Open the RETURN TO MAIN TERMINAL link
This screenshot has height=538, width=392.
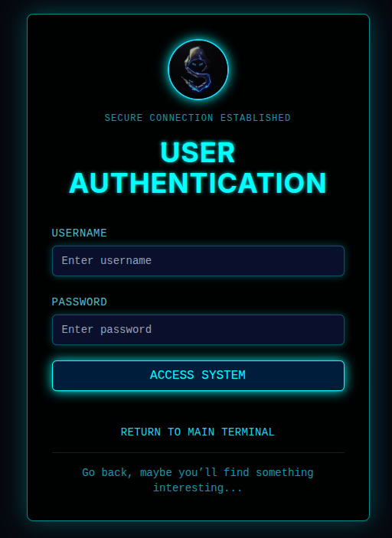point(198,432)
